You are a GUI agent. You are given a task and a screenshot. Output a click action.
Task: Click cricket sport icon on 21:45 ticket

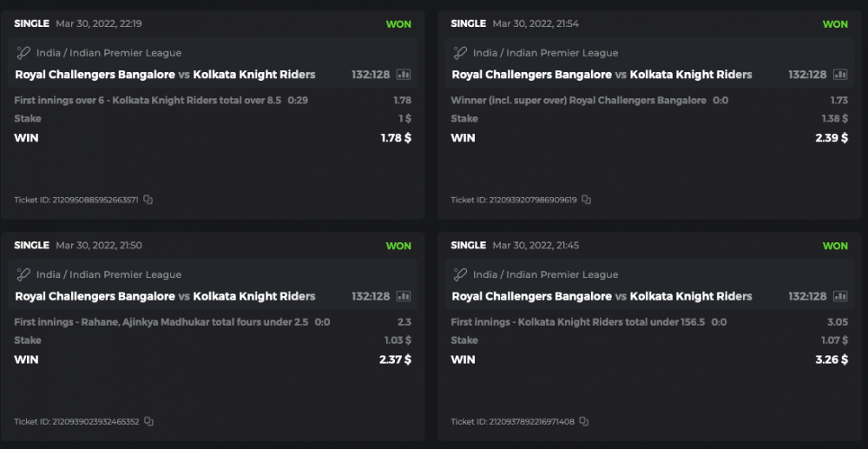coord(460,274)
